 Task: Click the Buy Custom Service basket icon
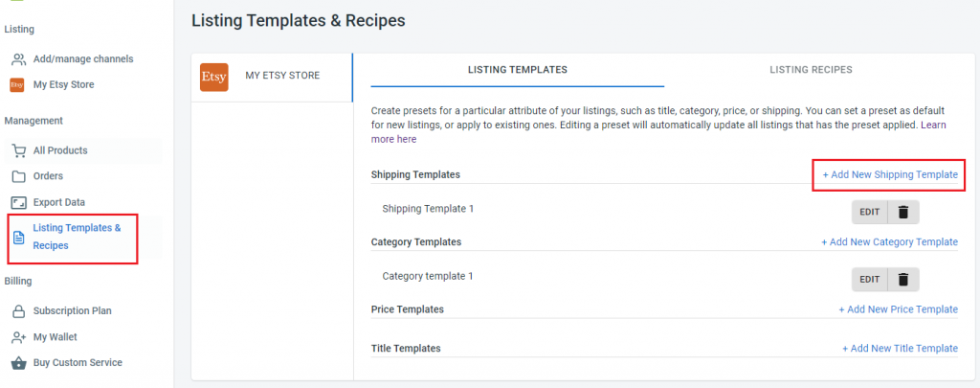(18, 363)
